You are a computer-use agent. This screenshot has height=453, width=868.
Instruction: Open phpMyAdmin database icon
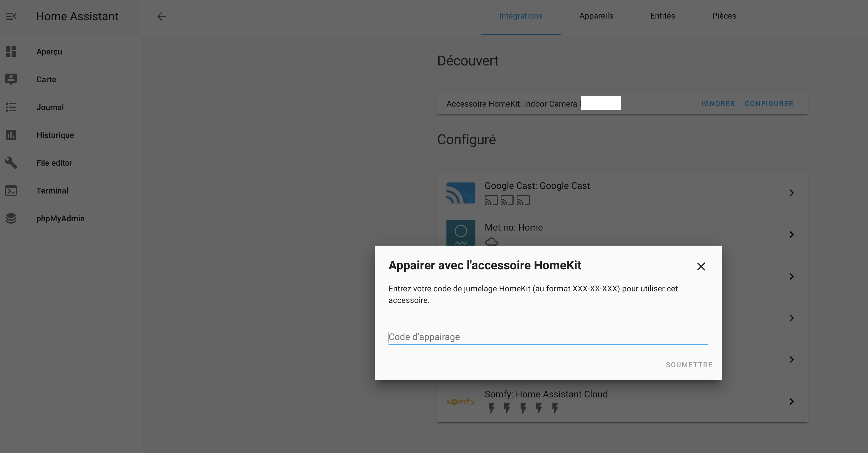pos(11,218)
